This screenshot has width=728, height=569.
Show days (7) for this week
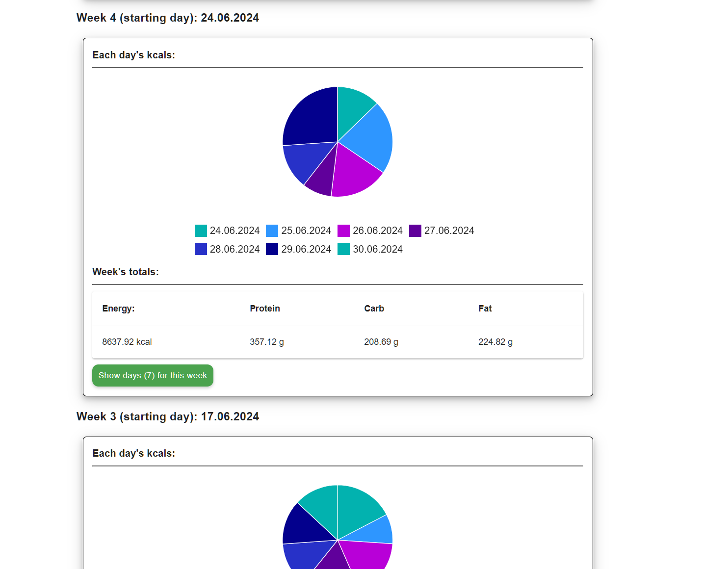tap(153, 375)
